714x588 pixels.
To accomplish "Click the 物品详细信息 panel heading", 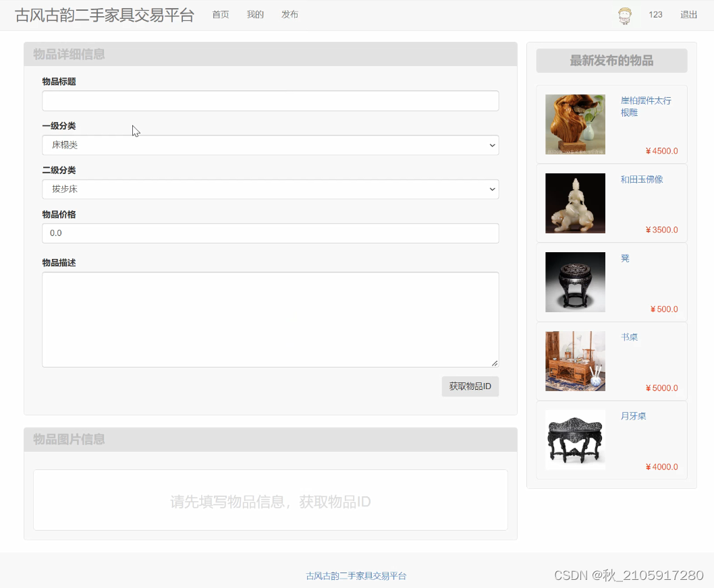I will [69, 54].
